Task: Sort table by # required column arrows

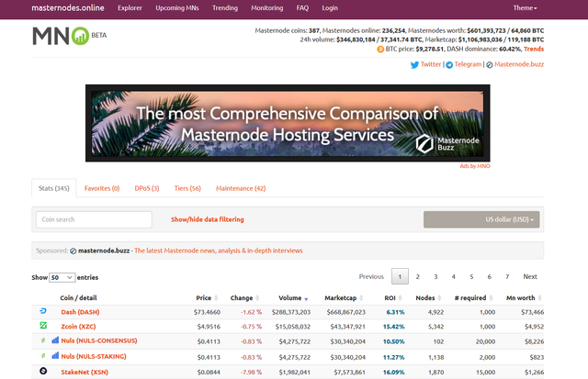Action: (491, 298)
